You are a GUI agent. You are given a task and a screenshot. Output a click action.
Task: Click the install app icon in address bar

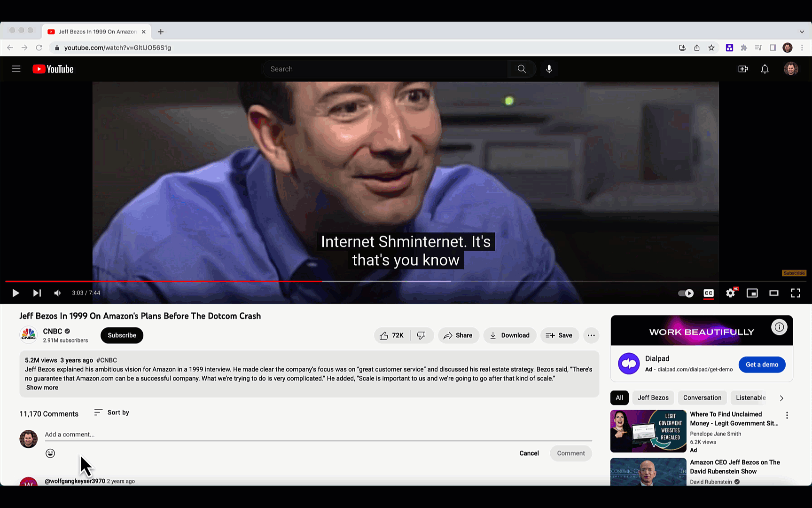click(x=682, y=48)
